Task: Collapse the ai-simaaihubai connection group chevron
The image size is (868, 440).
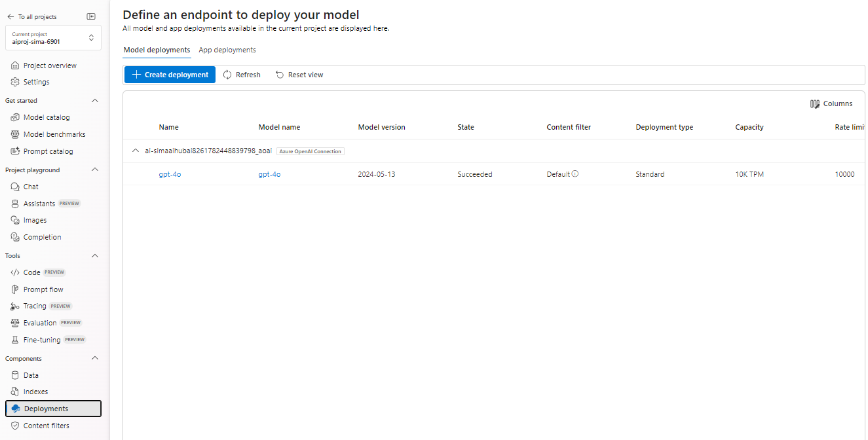Action: coord(136,151)
